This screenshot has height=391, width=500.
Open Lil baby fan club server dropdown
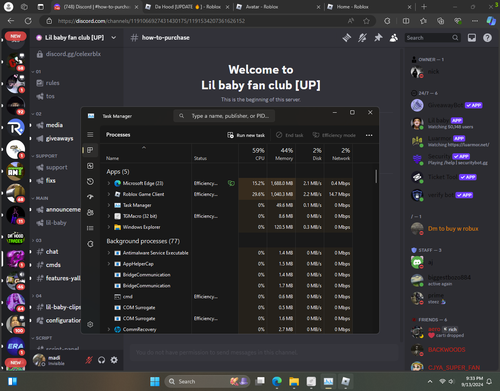pyautogui.click(x=114, y=37)
